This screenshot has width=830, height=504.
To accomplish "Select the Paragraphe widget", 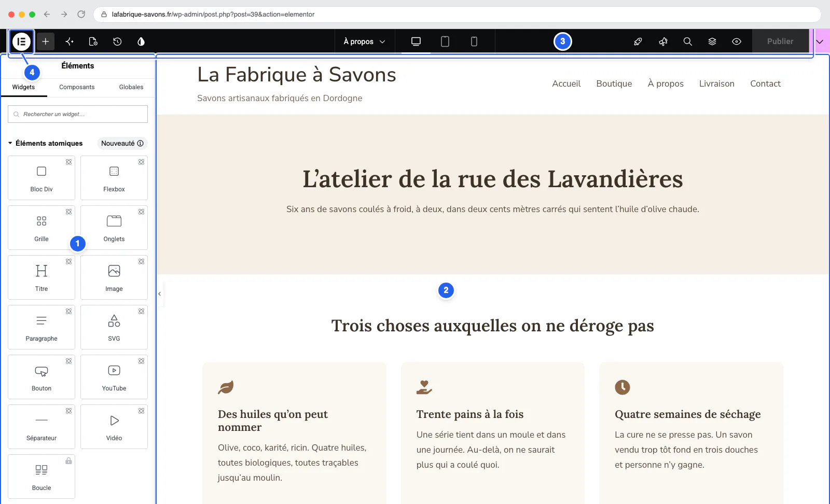I will [41, 327].
